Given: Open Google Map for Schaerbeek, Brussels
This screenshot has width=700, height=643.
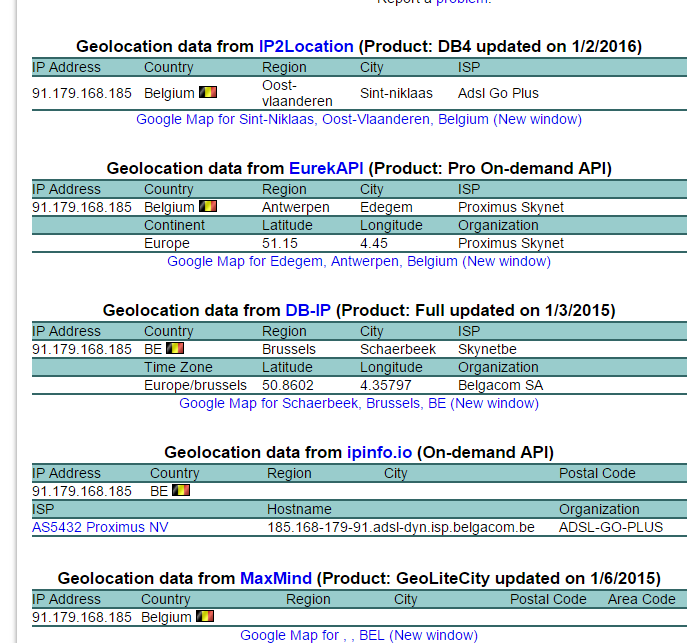Looking at the screenshot, I should pyautogui.click(x=359, y=403).
